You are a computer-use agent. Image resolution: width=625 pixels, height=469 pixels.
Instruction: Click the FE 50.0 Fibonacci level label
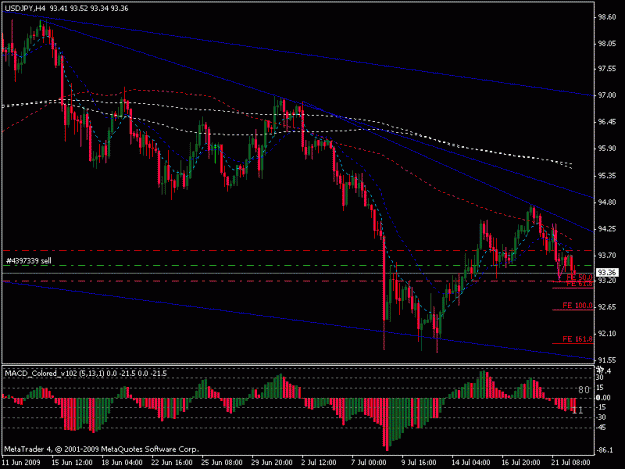[x=580, y=277]
